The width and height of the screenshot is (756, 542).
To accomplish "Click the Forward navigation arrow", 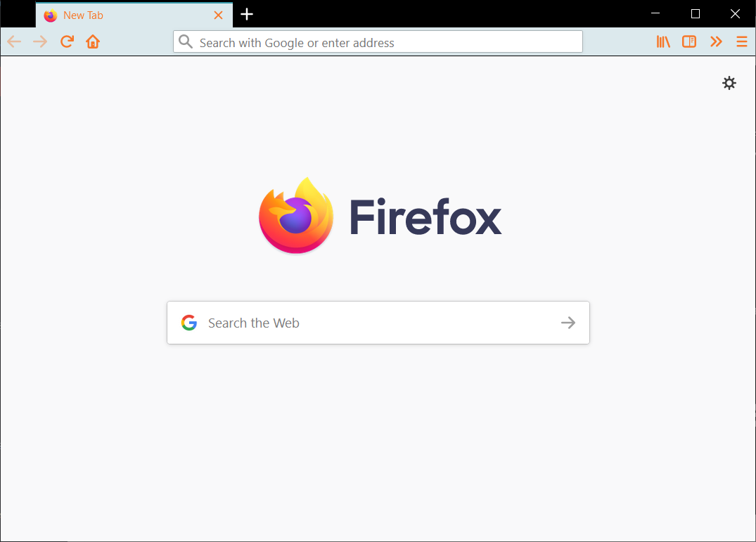I will (39, 41).
